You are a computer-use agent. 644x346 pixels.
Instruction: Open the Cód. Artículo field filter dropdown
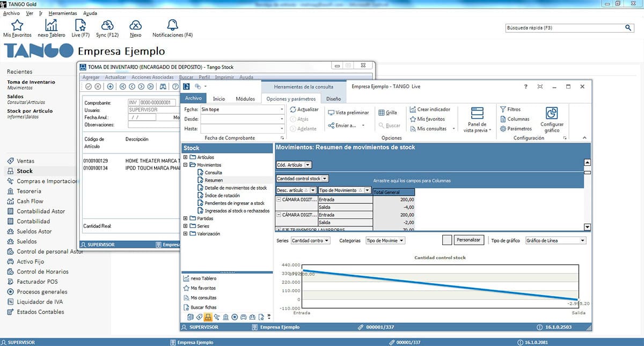click(308, 165)
